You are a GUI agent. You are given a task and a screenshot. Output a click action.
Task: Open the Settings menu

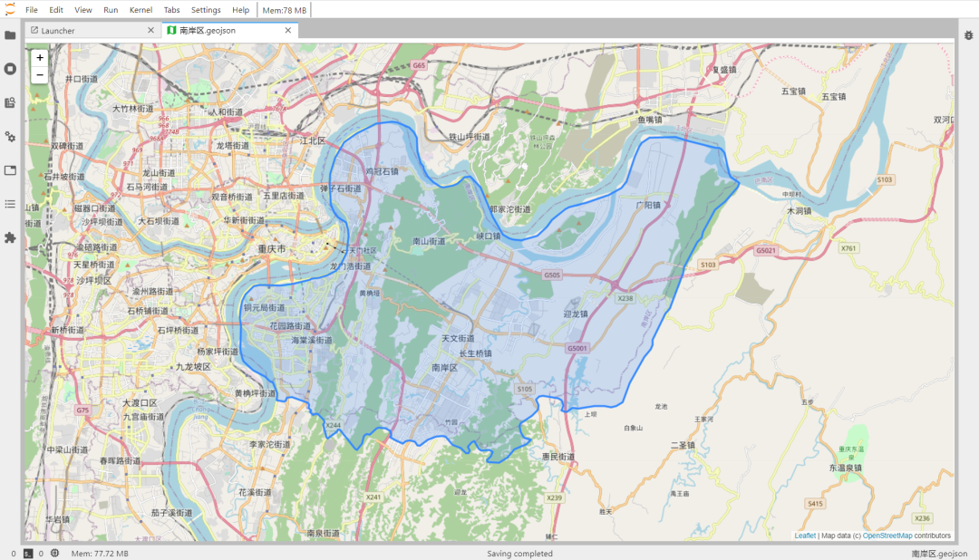206,10
